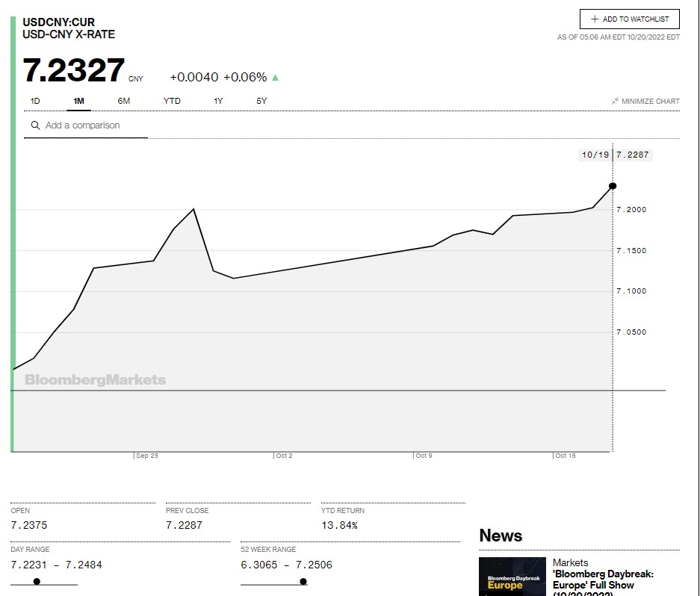Image resolution: width=700 pixels, height=596 pixels.
Task: Click the Markets category link in News
Action: [x=570, y=562]
